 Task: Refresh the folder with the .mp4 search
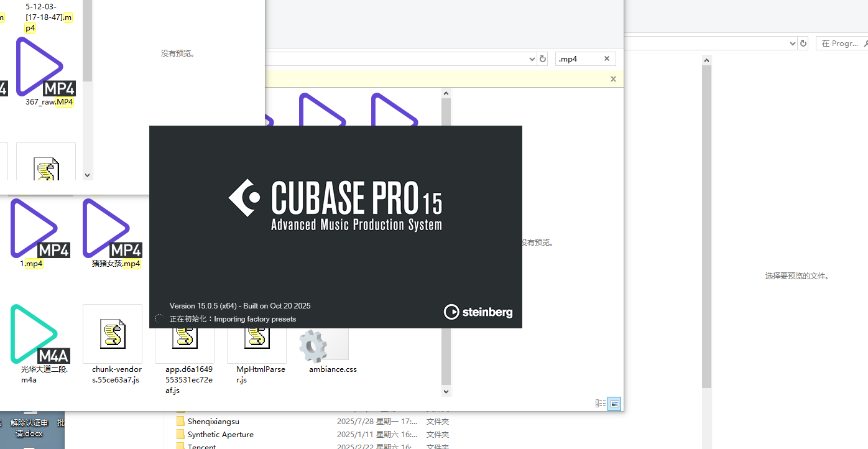(x=543, y=58)
